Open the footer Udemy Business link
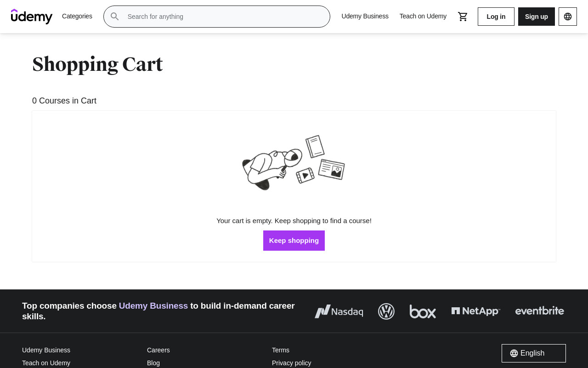This screenshot has width=588, height=368. pos(46,350)
